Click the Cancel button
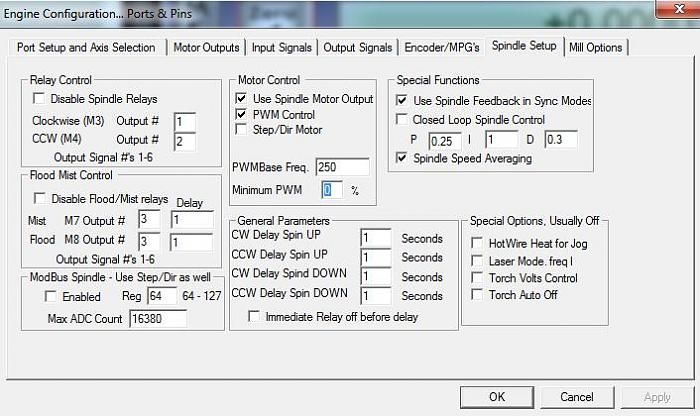 (578, 397)
